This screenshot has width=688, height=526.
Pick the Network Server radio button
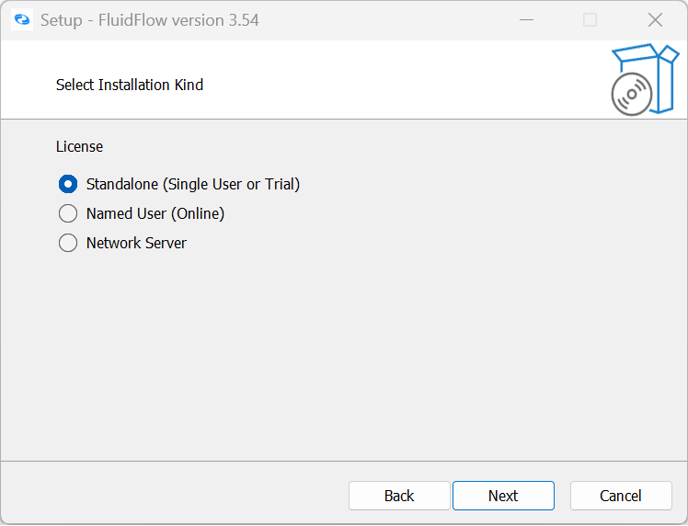68,243
